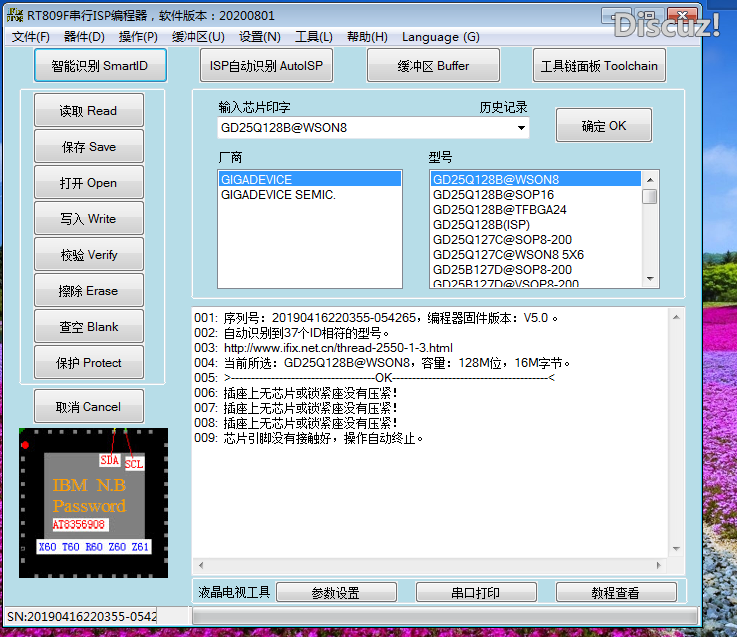Viewport: 737px width, 637px height.
Task: Close the RT809F programmer window
Action: pos(682,16)
